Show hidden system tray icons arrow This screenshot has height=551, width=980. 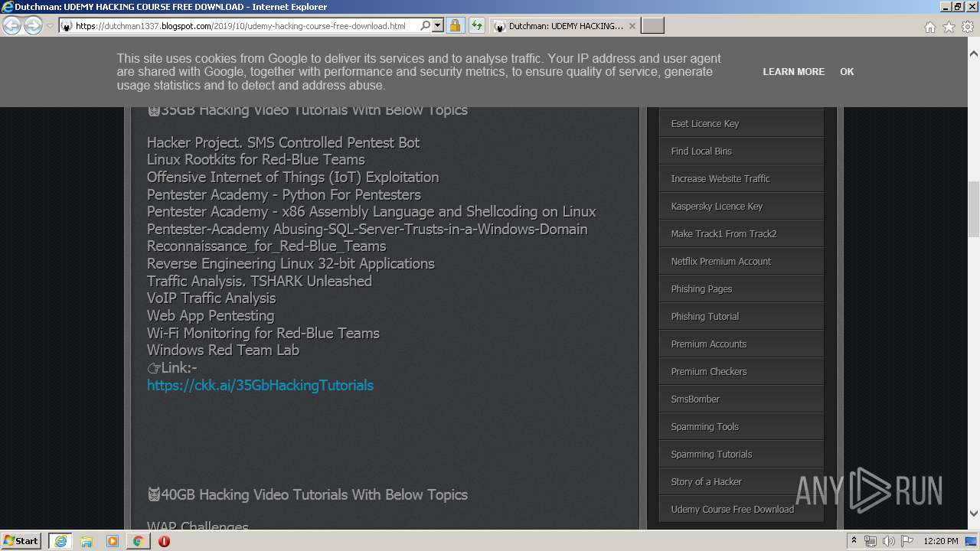(854, 541)
